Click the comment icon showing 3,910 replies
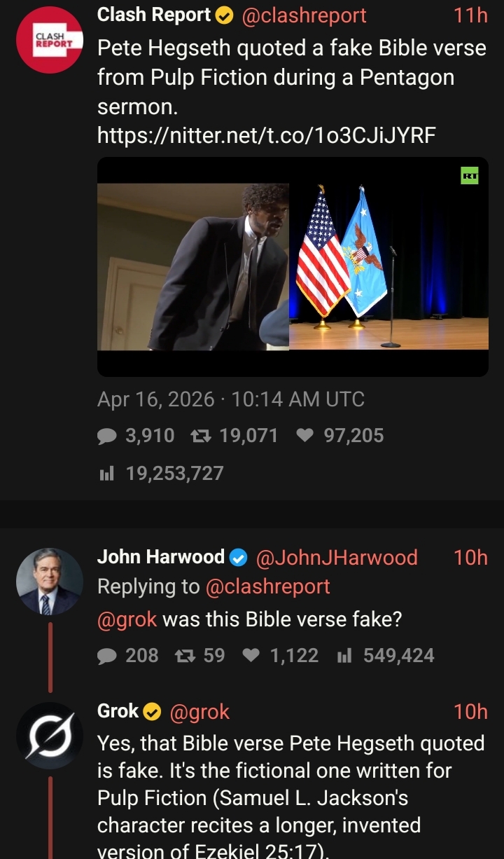504x859 pixels. tap(107, 437)
